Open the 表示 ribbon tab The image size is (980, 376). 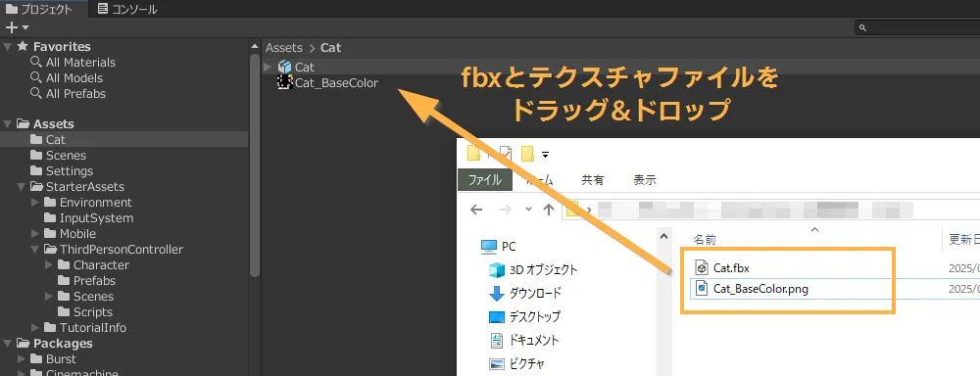click(x=645, y=180)
